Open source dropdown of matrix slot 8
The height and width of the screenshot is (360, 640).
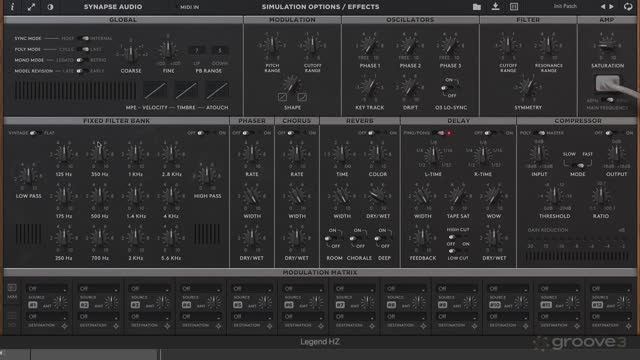pyautogui.click(x=405, y=289)
